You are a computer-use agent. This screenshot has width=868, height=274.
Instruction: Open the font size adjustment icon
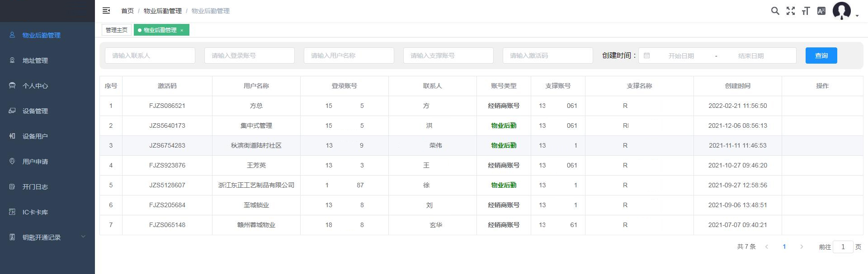806,11
